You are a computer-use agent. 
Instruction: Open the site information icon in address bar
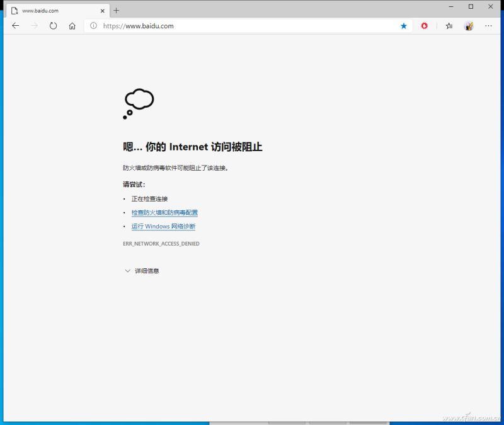click(x=93, y=26)
